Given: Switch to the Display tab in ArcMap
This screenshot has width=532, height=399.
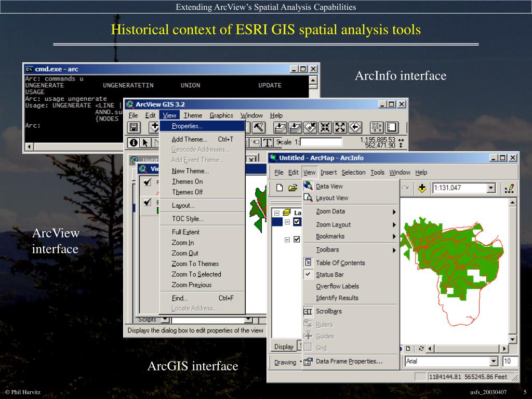Looking at the screenshot, I should 284,347.
